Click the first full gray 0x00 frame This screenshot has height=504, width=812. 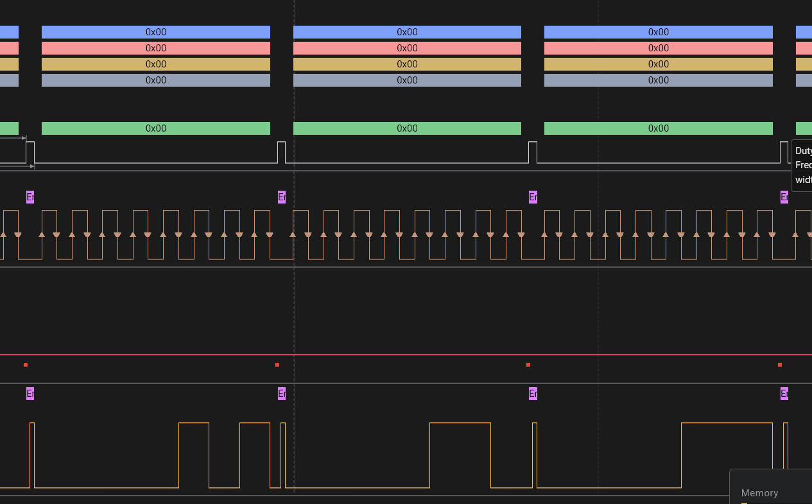[x=156, y=80]
